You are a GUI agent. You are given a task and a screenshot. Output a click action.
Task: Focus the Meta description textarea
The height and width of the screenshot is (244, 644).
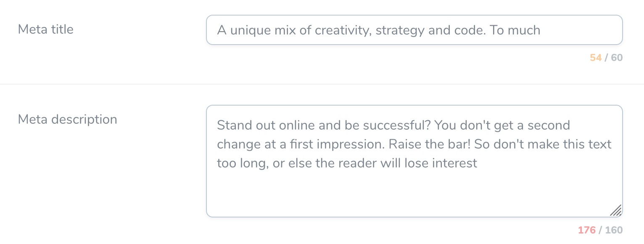pos(414,161)
